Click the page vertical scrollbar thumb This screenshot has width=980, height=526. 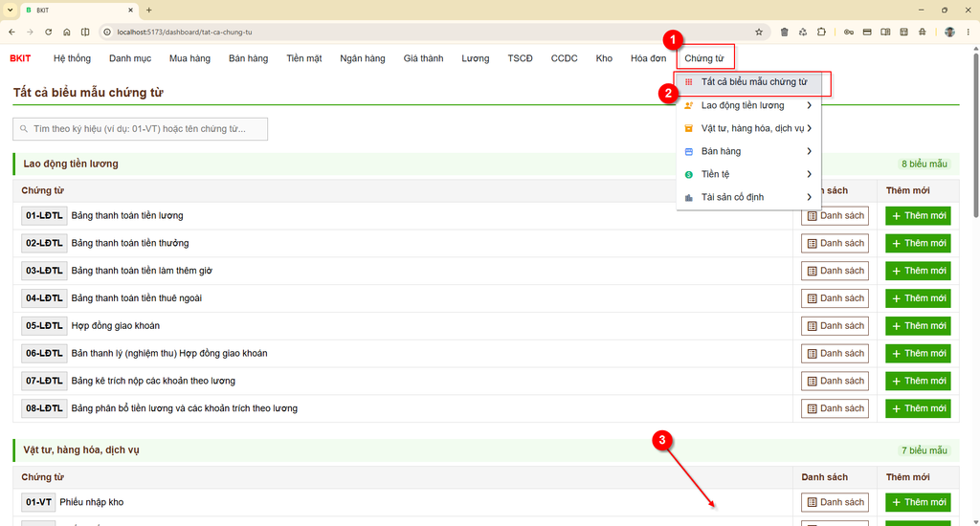(975, 134)
